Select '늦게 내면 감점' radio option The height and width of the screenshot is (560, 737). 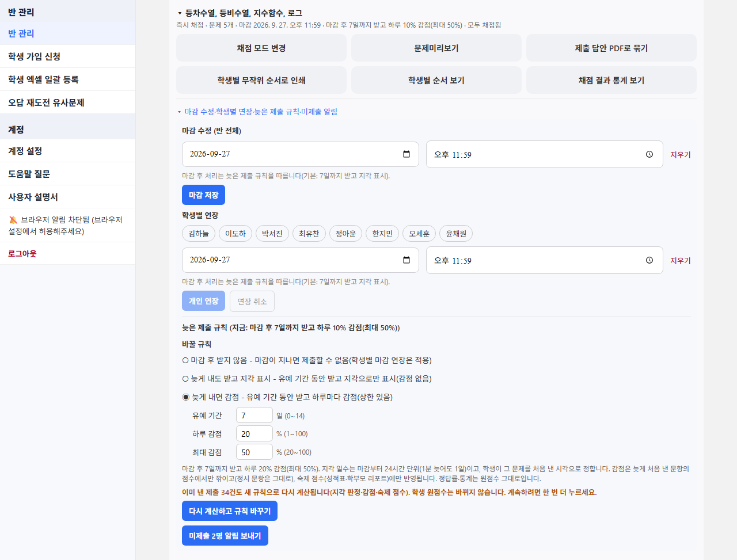click(x=185, y=397)
